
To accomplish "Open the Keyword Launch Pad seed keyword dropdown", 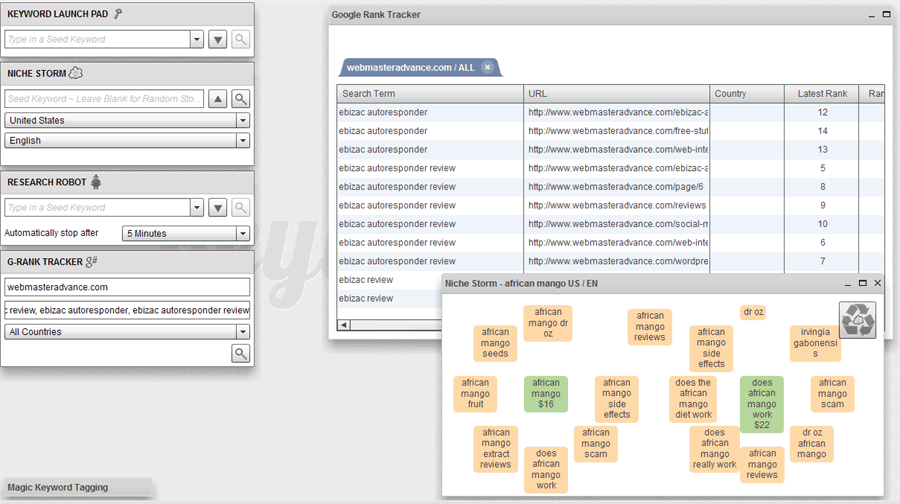I will (197, 40).
